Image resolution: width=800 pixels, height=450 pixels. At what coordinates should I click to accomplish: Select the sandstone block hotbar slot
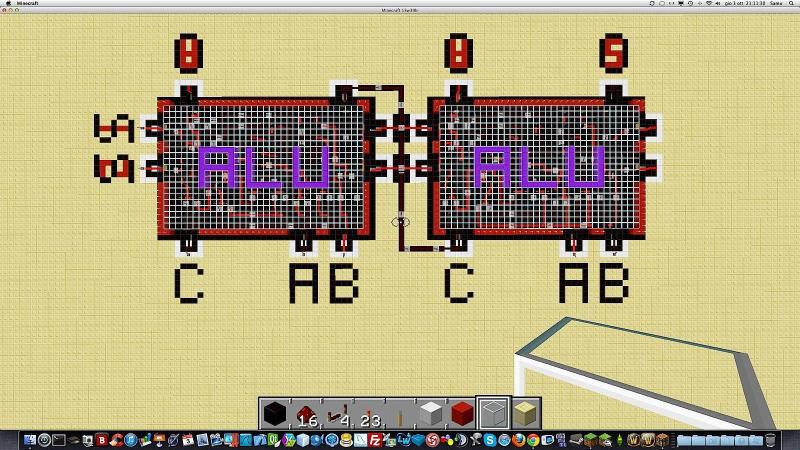coord(526,413)
